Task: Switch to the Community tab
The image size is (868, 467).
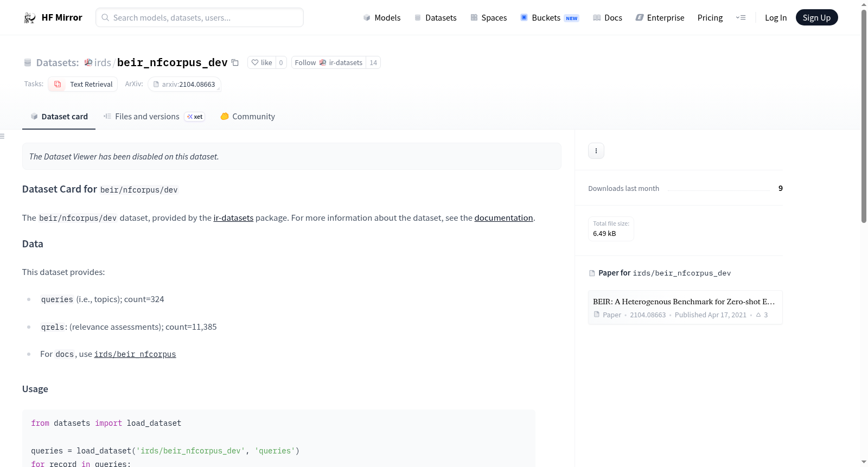Action: 247,117
